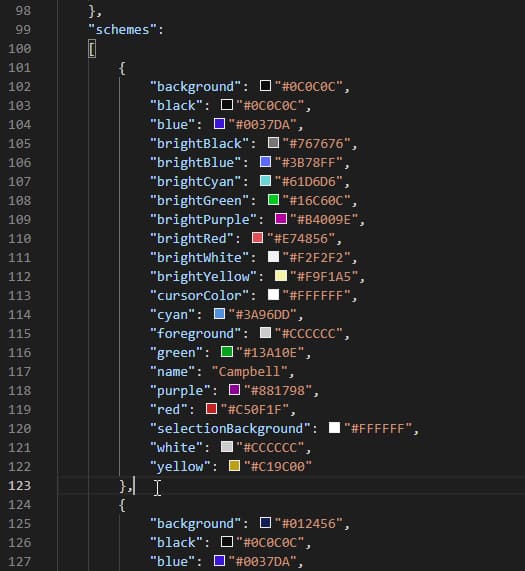525x571 pixels.
Task: Click the "#0037DA" value on line 104
Action: click(262, 125)
